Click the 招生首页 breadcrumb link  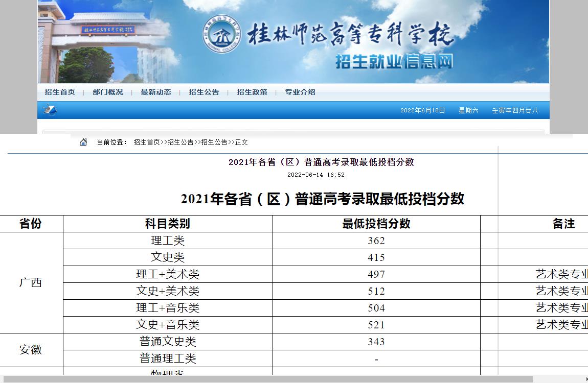click(147, 142)
